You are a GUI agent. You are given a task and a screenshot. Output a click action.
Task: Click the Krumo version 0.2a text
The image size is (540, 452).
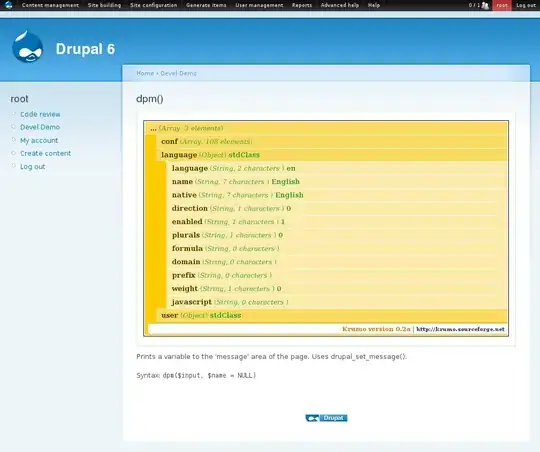coord(376,329)
